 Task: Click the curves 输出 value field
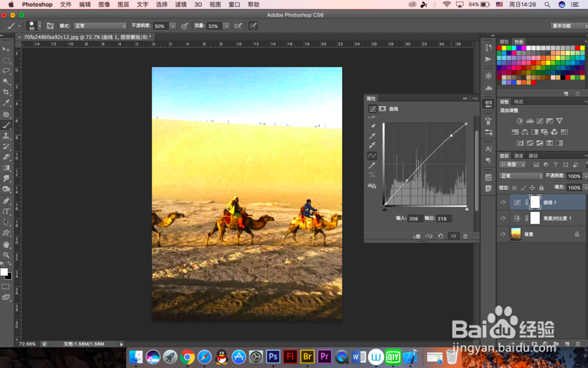444,218
